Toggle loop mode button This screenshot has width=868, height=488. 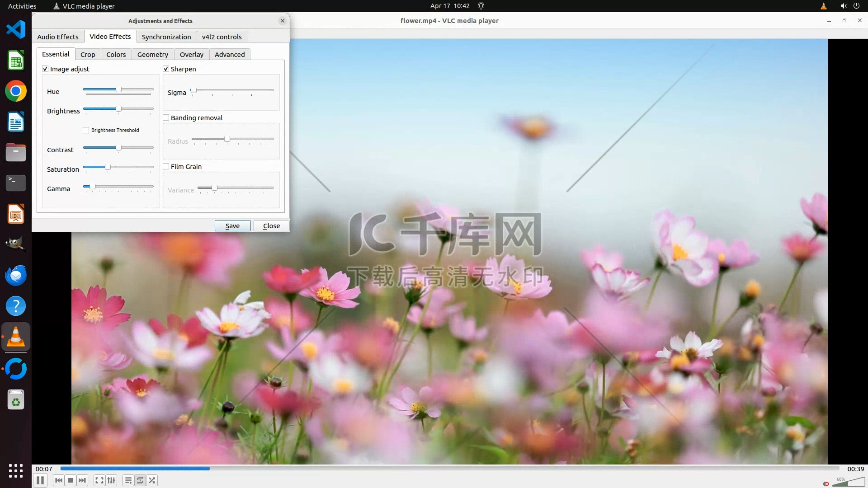point(140,480)
